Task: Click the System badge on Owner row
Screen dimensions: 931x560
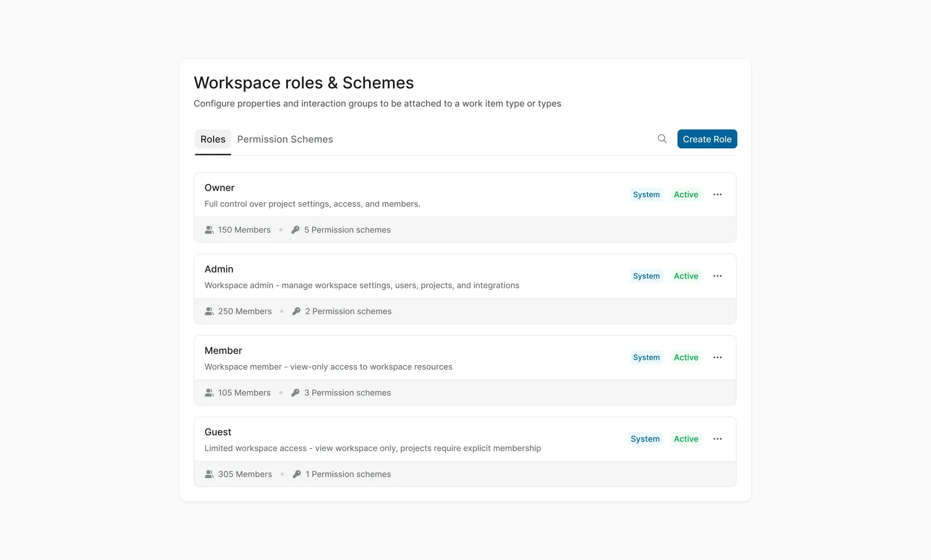Action: [x=646, y=194]
